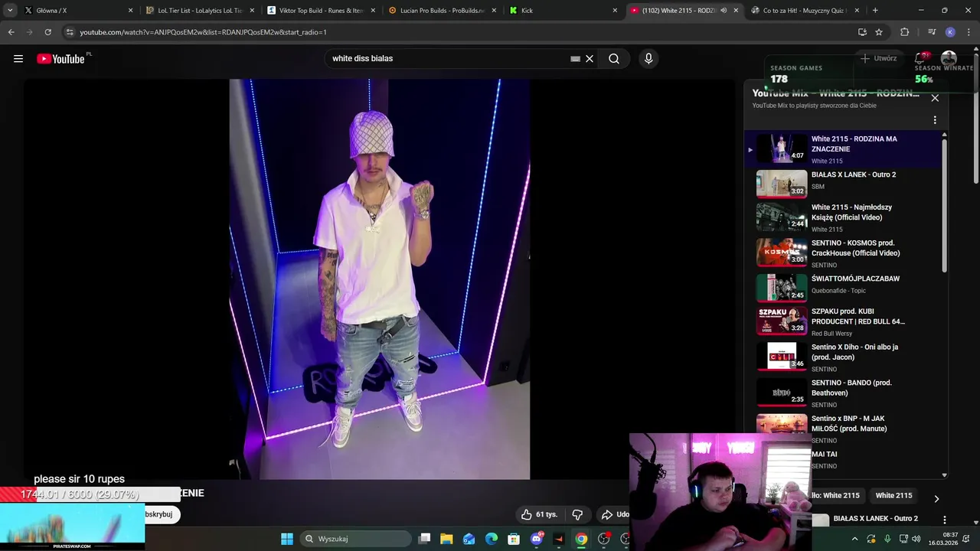Switch to the Co to za Hit! Muzyczny Quiz tab

point(805,11)
